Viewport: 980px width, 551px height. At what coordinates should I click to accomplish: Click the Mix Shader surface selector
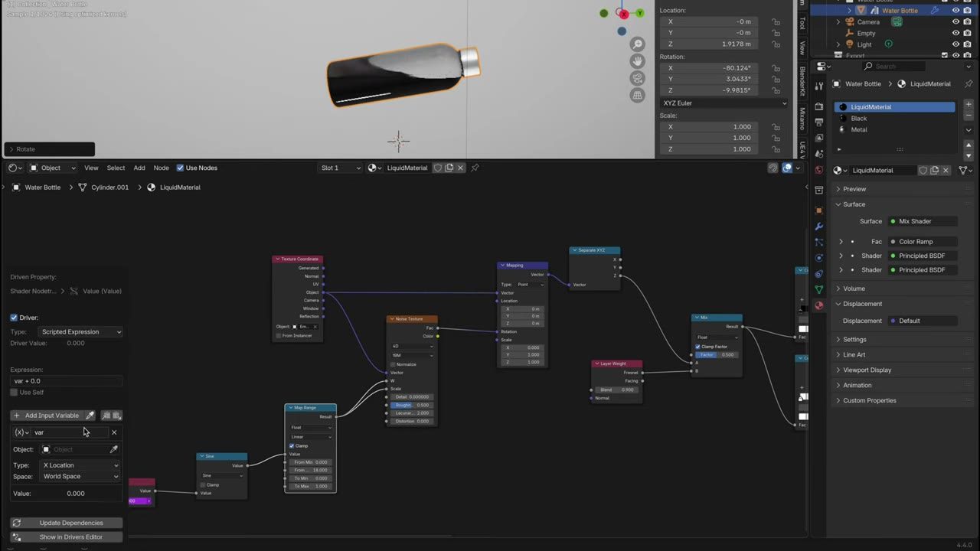coord(923,221)
